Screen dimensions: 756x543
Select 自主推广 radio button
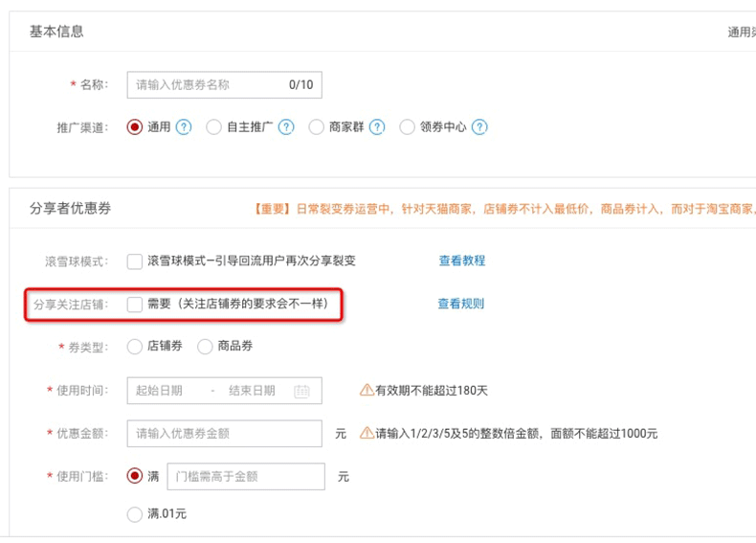click(213, 127)
